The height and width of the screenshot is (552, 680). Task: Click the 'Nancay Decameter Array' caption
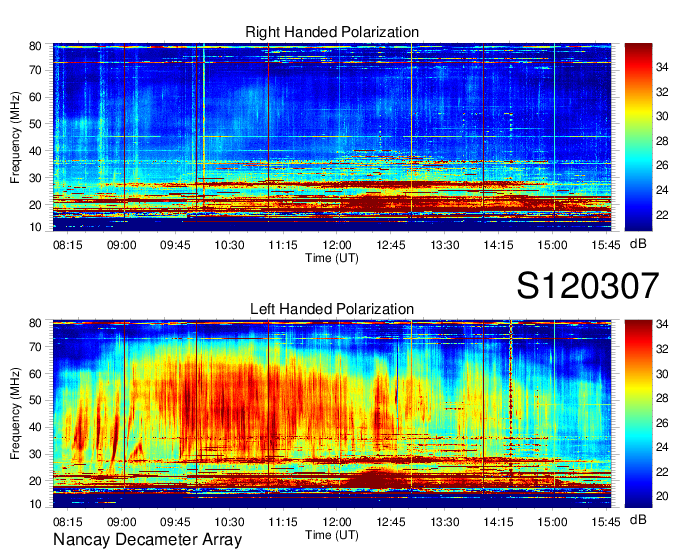point(147,539)
